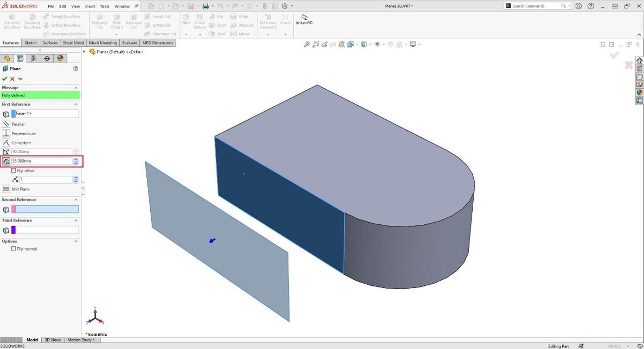The image size is (644, 349).
Task: Select the Extruded Boss/Base tool
Action: pyautogui.click(x=12, y=22)
